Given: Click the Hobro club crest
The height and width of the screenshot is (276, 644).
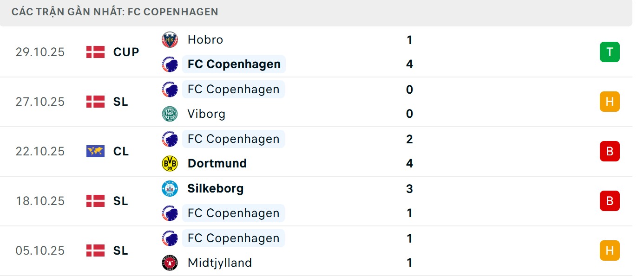Looking at the screenshot, I should (x=170, y=39).
